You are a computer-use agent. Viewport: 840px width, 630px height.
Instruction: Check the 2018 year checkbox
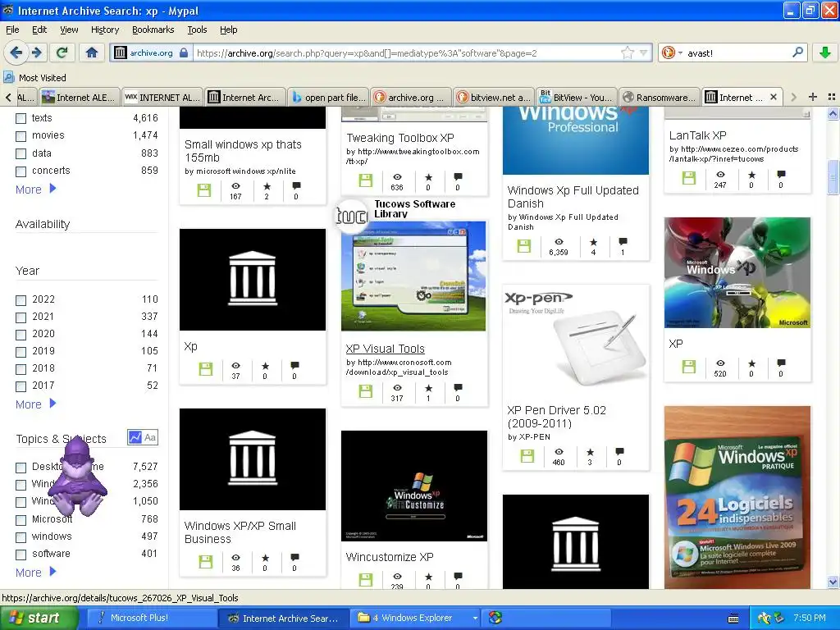coord(21,368)
